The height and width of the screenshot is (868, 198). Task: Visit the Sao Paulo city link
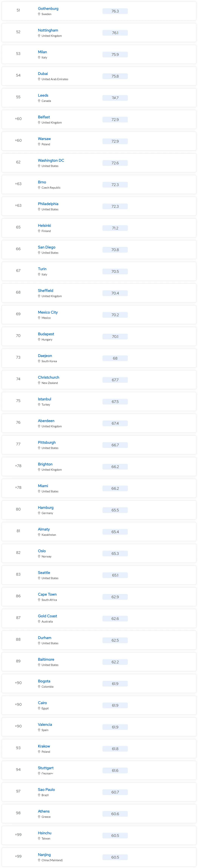[46, 790]
